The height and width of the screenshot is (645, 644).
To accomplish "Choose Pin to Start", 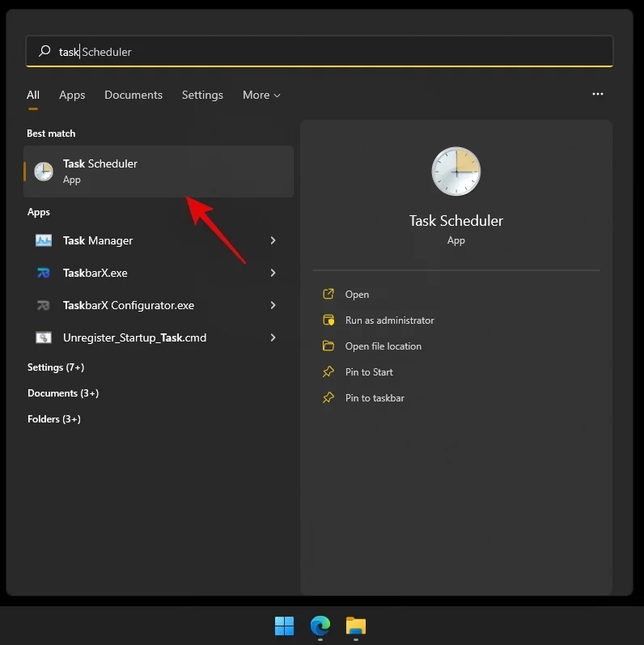I will coord(369,372).
